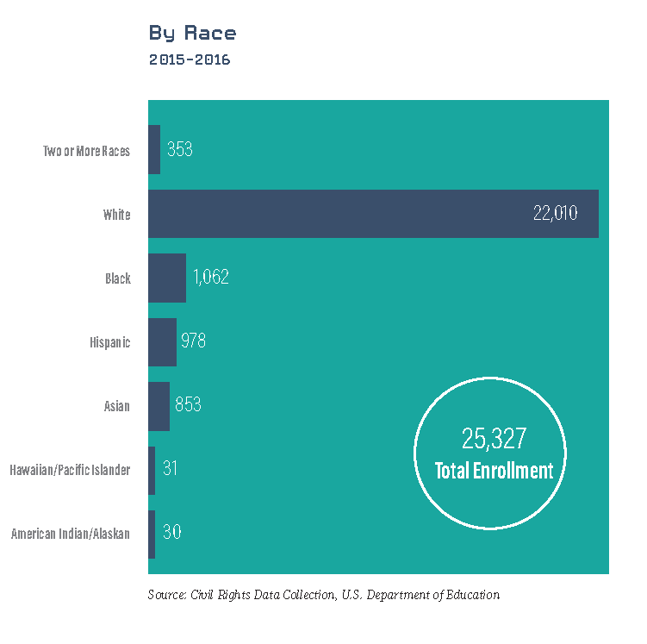
Task: Select the Asian enrollment bar
Action: tap(159, 406)
